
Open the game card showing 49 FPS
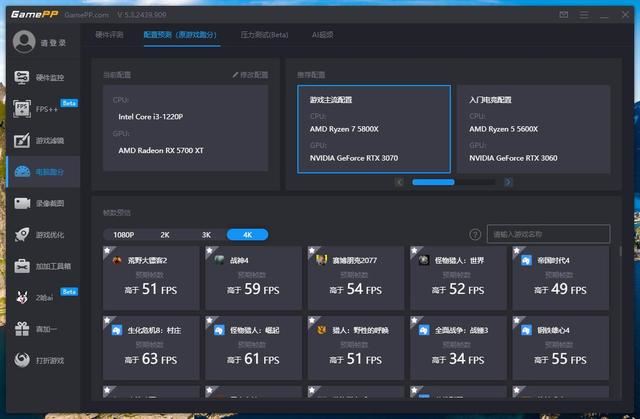(561, 277)
